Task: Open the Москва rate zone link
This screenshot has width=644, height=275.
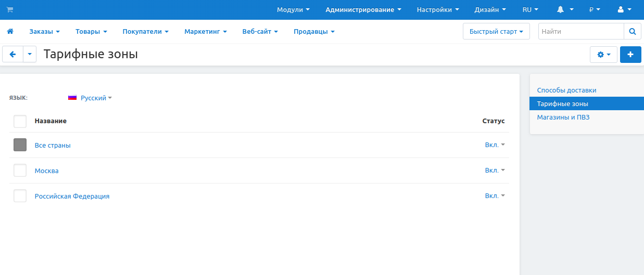Action: pos(46,171)
